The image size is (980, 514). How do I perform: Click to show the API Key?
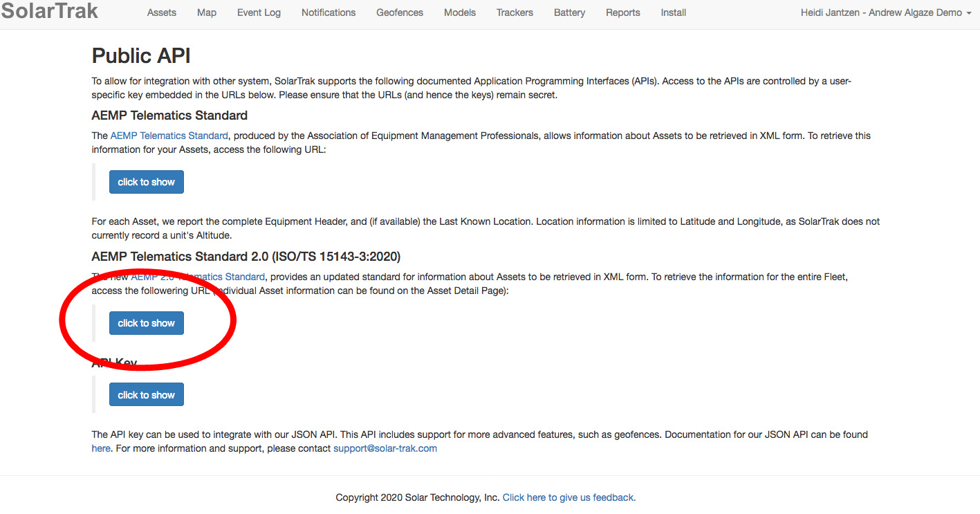coord(146,395)
